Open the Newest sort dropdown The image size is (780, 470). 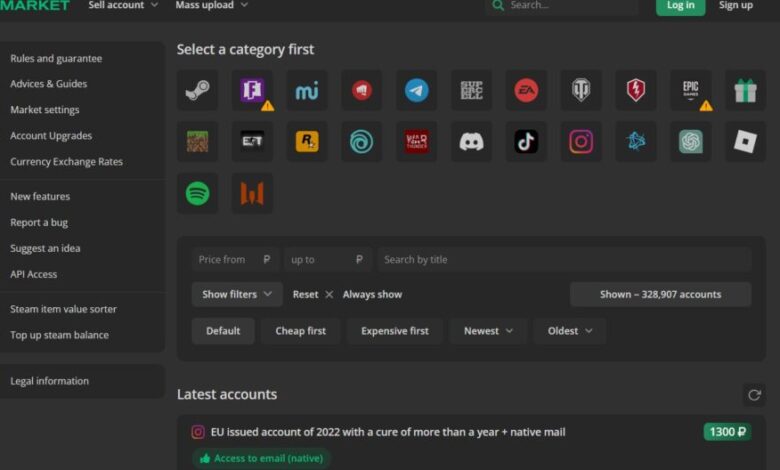tap(488, 331)
